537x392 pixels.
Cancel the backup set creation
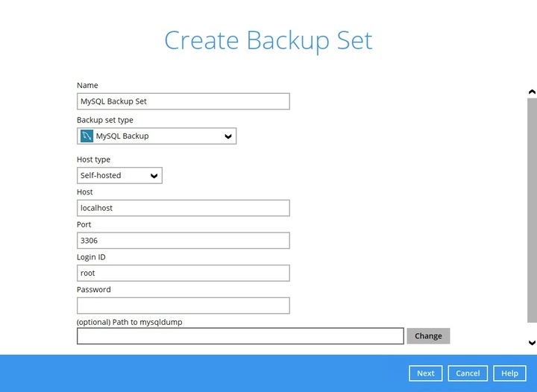click(x=468, y=373)
